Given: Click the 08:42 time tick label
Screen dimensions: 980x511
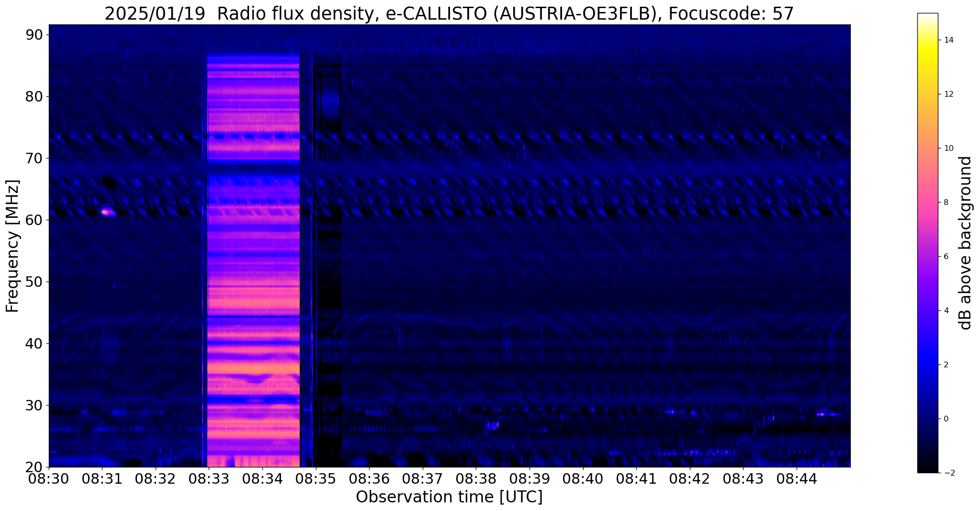Looking at the screenshot, I should (690, 479).
